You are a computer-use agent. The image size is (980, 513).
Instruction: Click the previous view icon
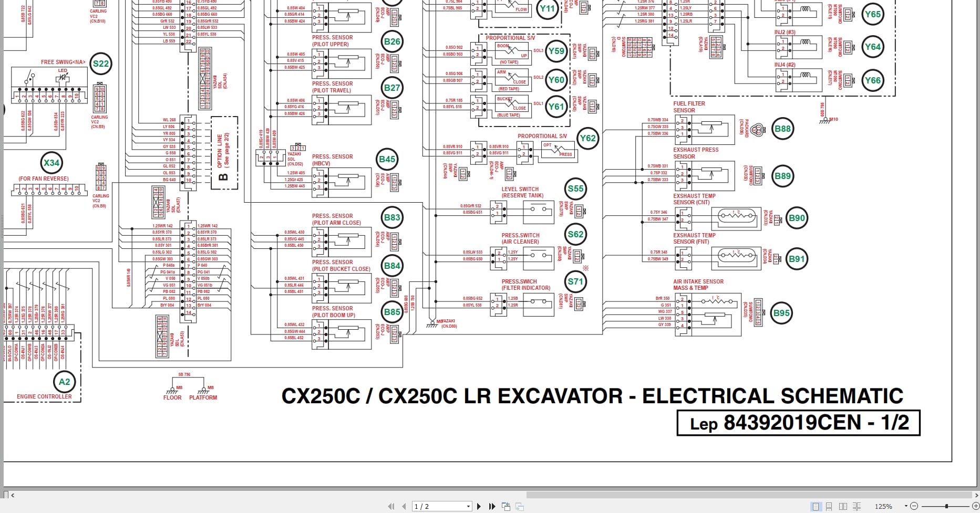[x=506, y=506]
